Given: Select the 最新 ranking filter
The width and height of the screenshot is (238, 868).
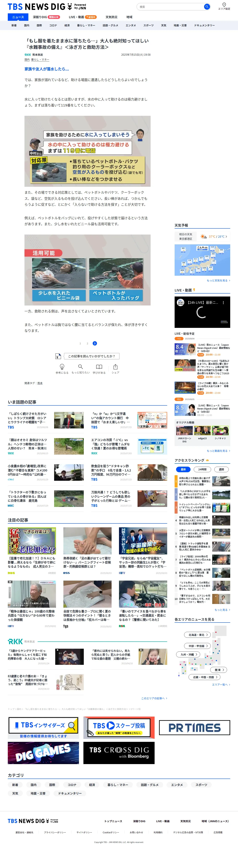Looking at the screenshot, I should [x=183, y=469].
